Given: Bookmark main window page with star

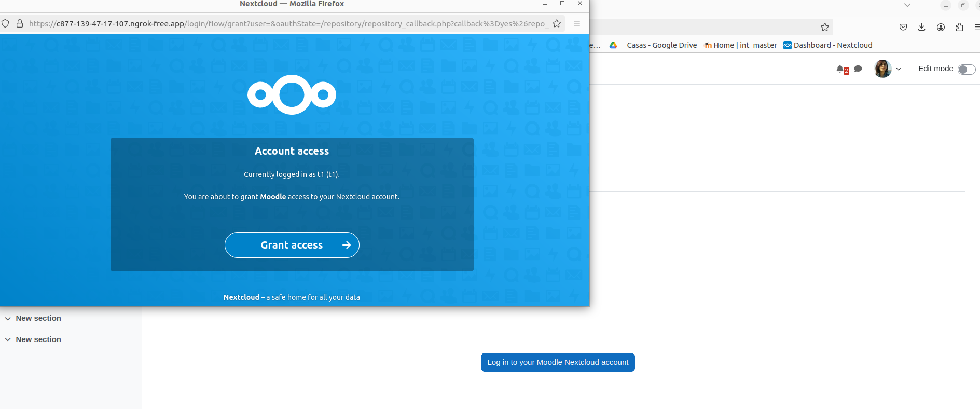Looking at the screenshot, I should (x=825, y=27).
